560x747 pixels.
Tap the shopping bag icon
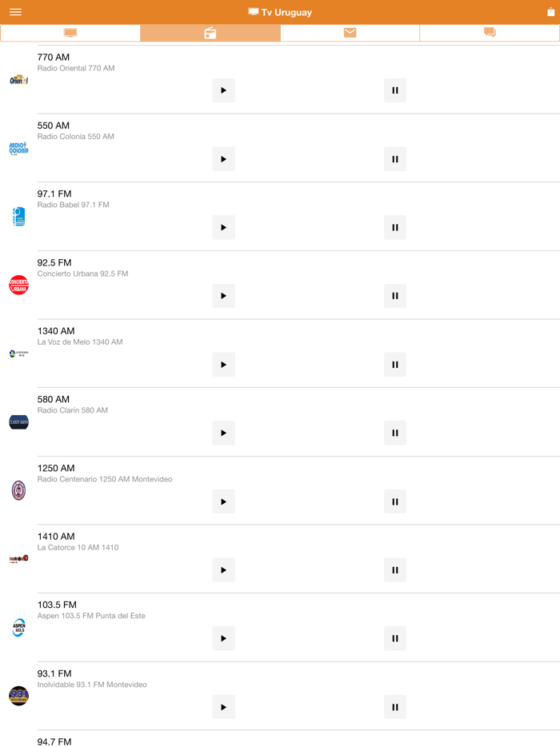550,12
